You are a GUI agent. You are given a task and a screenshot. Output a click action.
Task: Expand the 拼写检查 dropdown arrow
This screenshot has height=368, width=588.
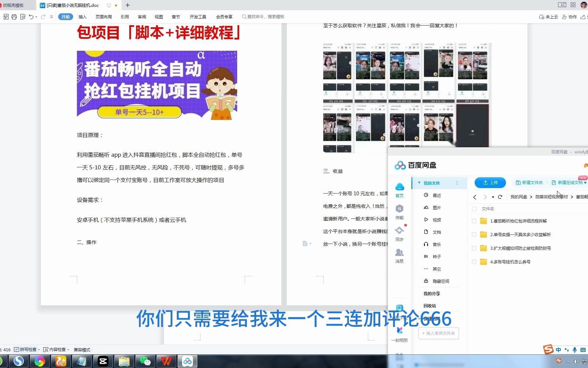pyautogui.click(x=39, y=350)
